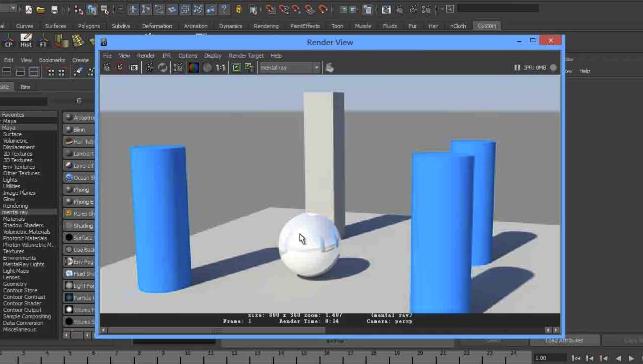Save the scene with the disk icon
This screenshot has height=364, width=643.
point(54,9)
